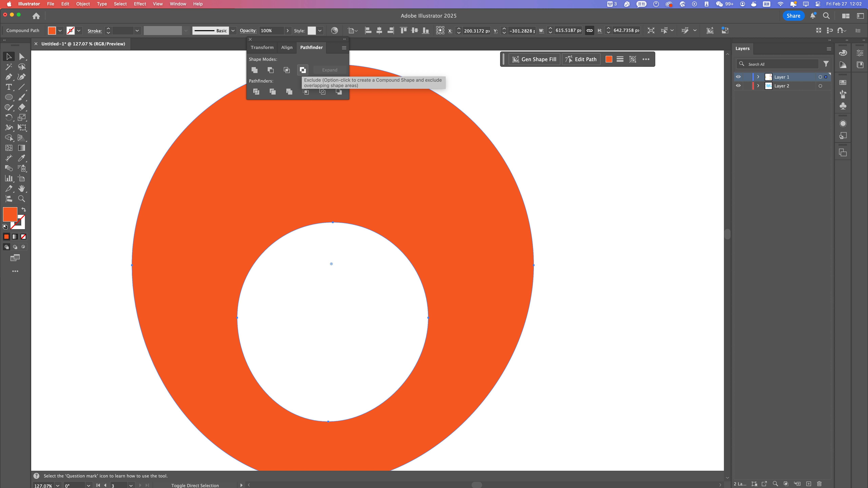Click Layer 1 target circle
Viewport: 868px width, 488px height.
pos(821,77)
